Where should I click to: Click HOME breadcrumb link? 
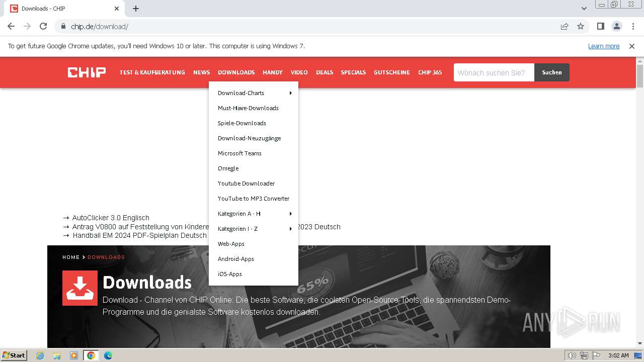(x=71, y=257)
